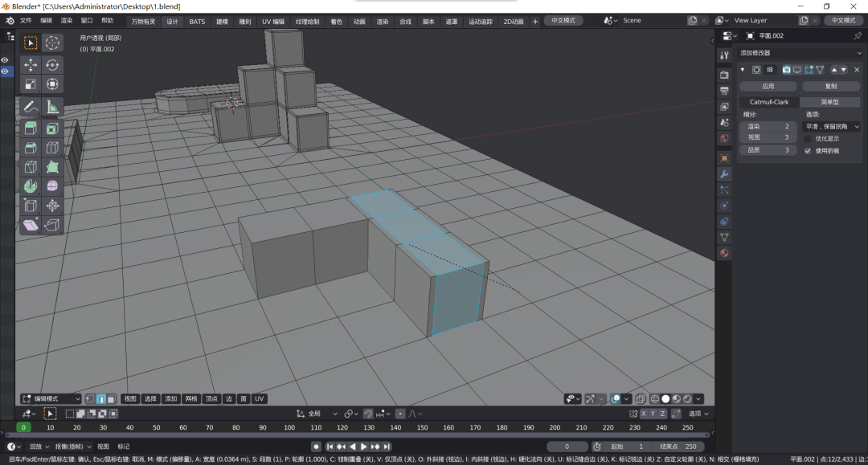Select the Move tool in the toolbar
Image resolution: width=868 pixels, height=465 pixels.
(x=31, y=65)
